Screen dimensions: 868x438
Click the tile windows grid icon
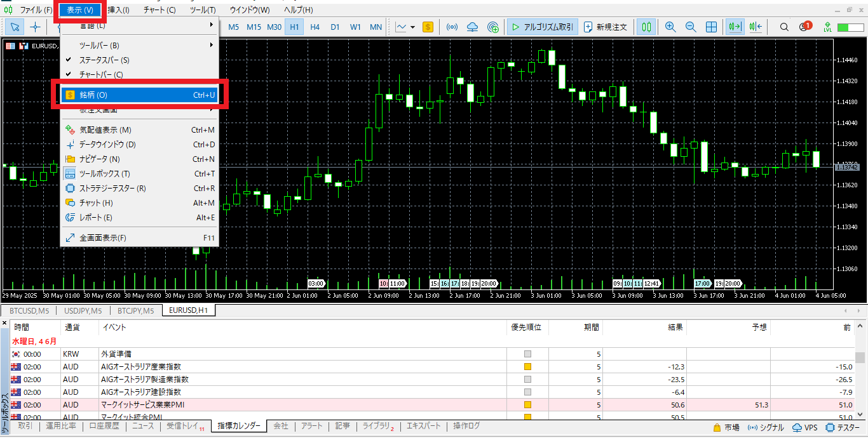(x=712, y=27)
